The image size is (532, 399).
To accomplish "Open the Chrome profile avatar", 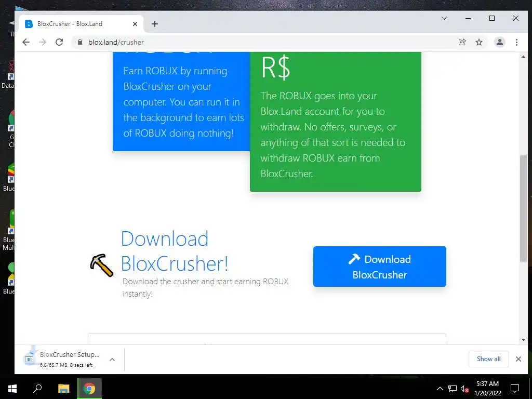I will (x=500, y=42).
